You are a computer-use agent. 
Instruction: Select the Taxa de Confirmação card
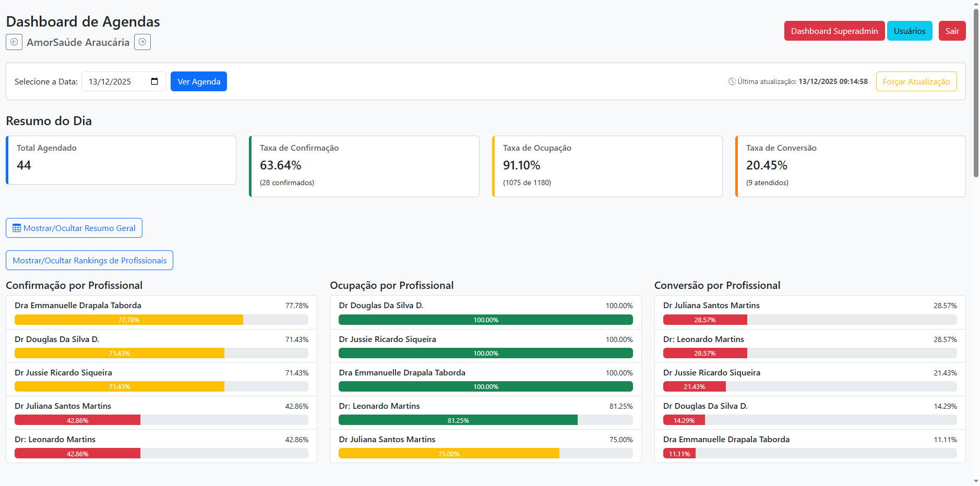click(364, 166)
